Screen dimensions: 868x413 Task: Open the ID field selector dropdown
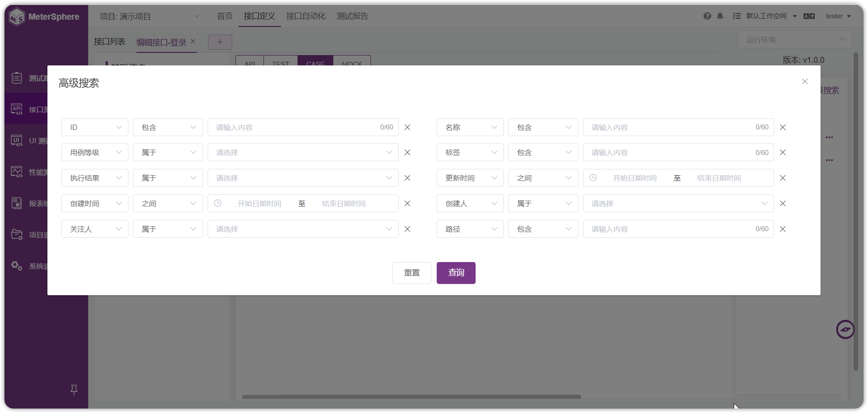coord(95,127)
